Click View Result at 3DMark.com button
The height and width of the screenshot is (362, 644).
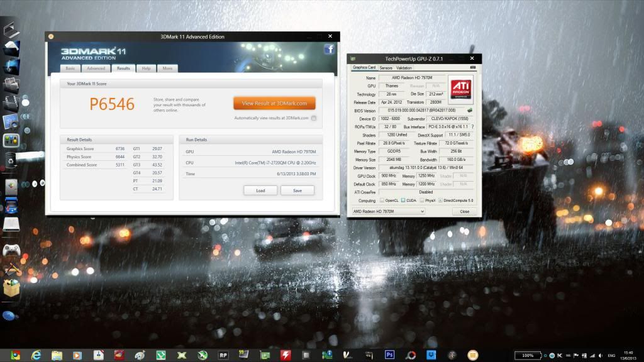tap(274, 104)
